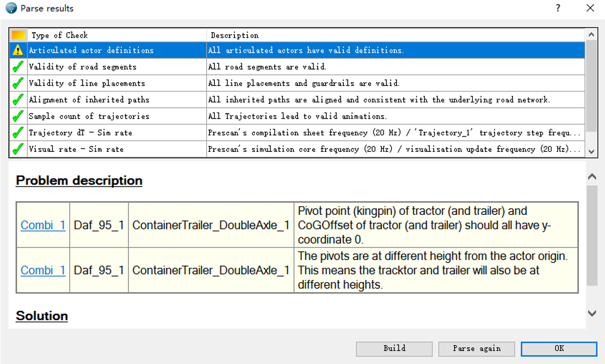Click the checkmark for Sample count of trajectories

coord(17,115)
